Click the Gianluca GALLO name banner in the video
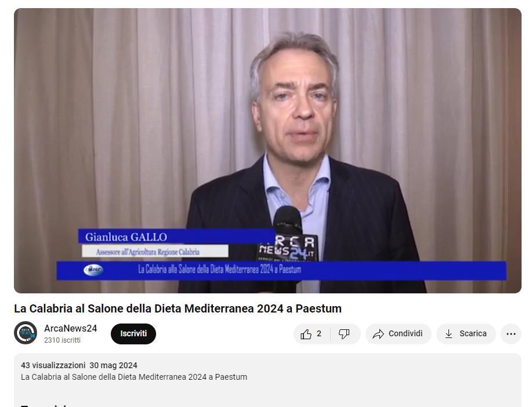532x407 pixels. tap(176, 237)
